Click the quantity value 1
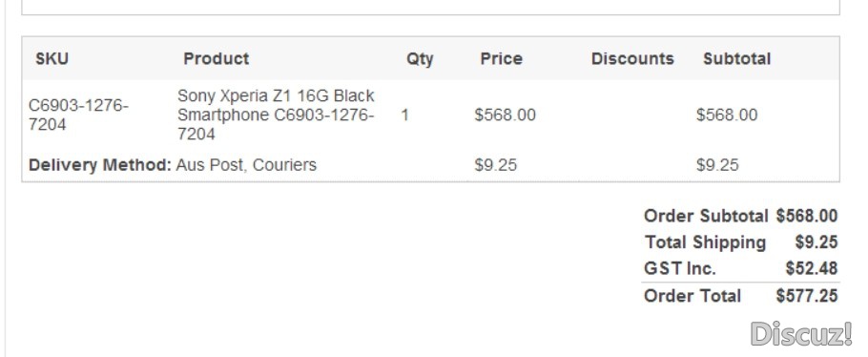 click(405, 115)
